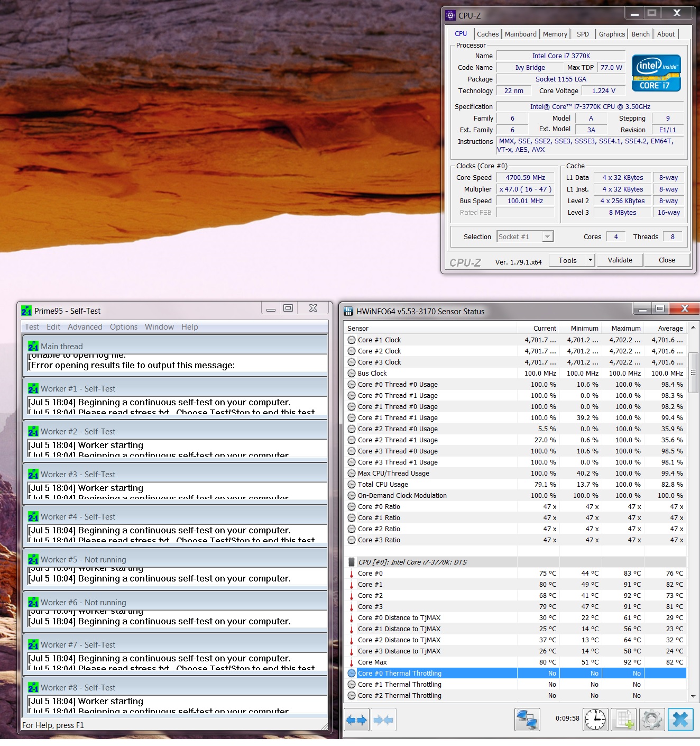700x746 pixels.
Task: Select the On-Demand Clock Modulation row
Action: coord(516,495)
